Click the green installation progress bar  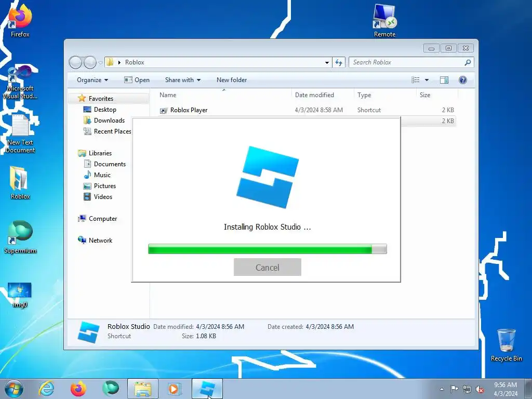[x=268, y=249]
